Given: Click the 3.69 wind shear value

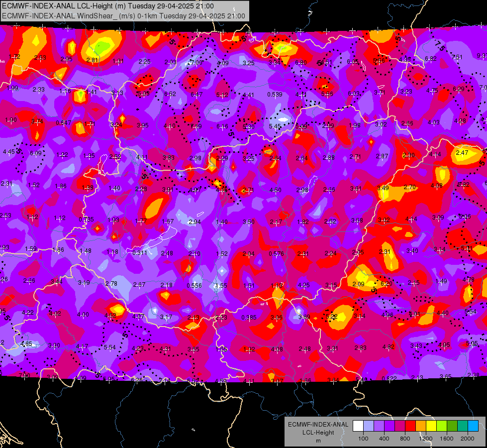Looking at the screenshot, I should pos(304,317).
